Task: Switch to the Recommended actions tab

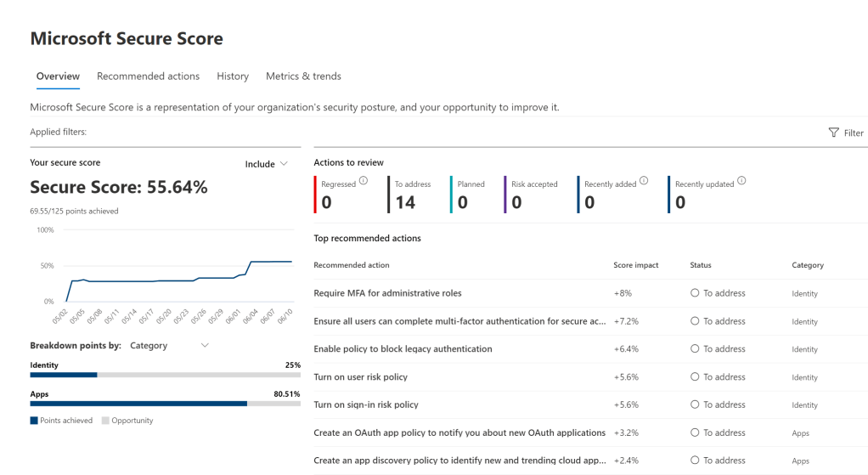Action: tap(148, 76)
